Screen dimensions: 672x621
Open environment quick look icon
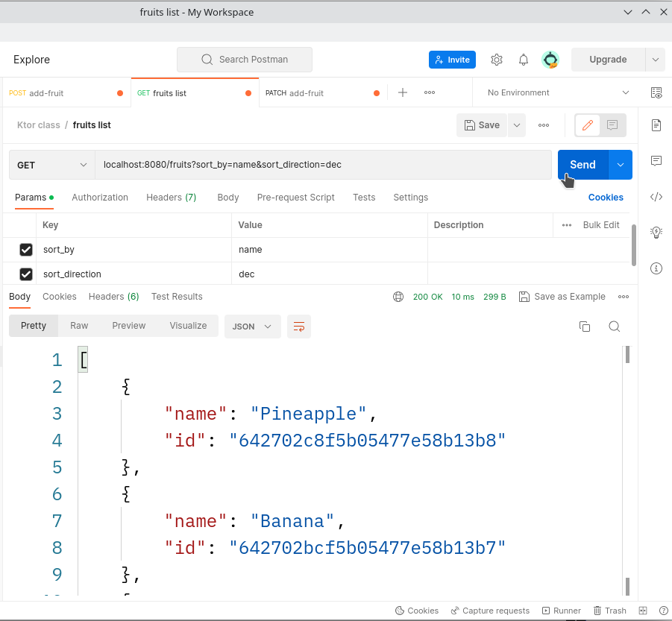tap(656, 92)
